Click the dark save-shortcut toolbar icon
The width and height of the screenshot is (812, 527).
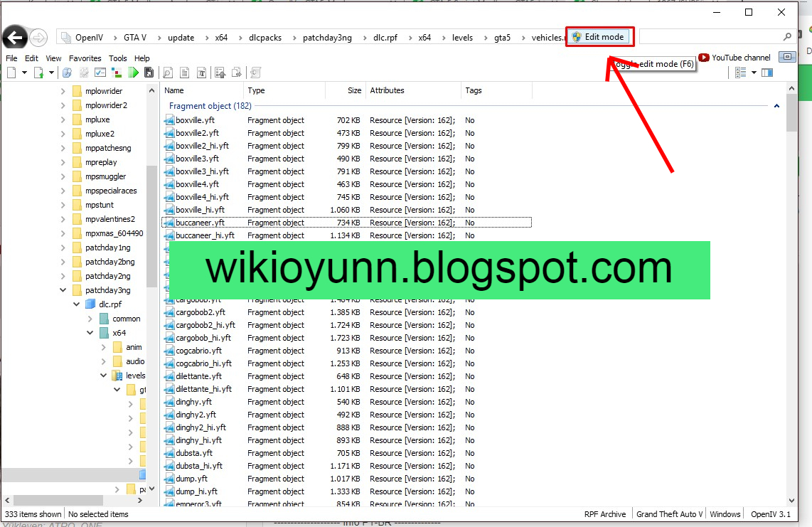tap(149, 73)
